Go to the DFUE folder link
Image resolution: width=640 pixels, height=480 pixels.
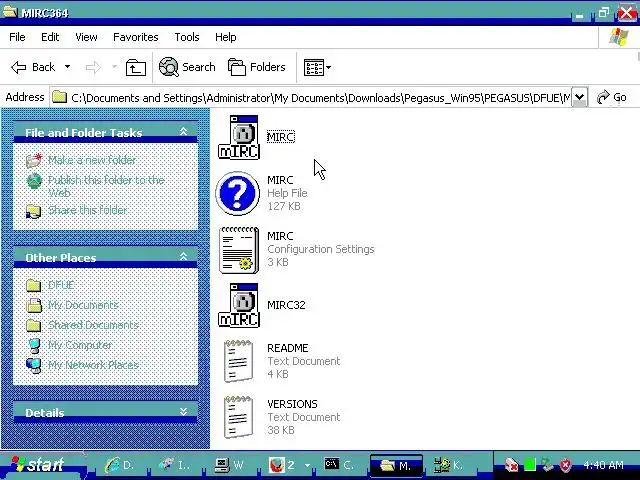tap(61, 285)
